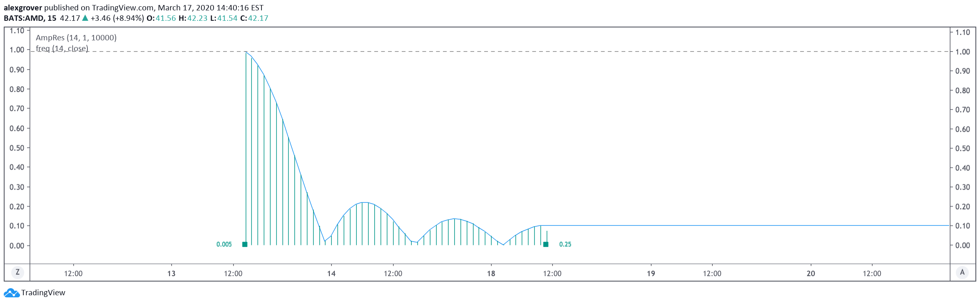
Task: Click the date label 18 on time axis
Action: tap(491, 274)
